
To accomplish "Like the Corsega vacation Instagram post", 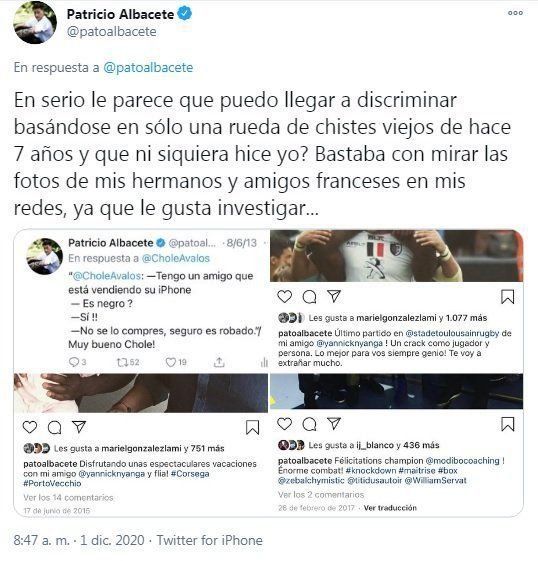I will click(x=30, y=427).
